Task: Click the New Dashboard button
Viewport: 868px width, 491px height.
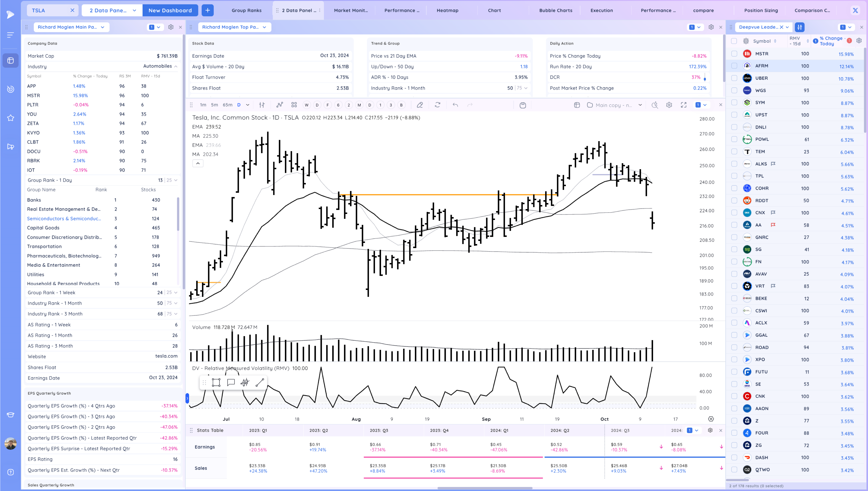Action: [x=170, y=10]
